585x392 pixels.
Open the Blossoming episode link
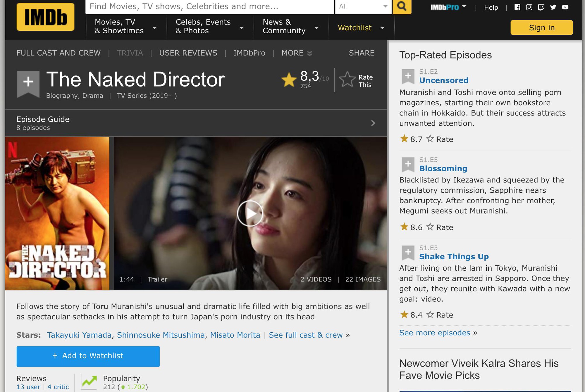tap(443, 168)
